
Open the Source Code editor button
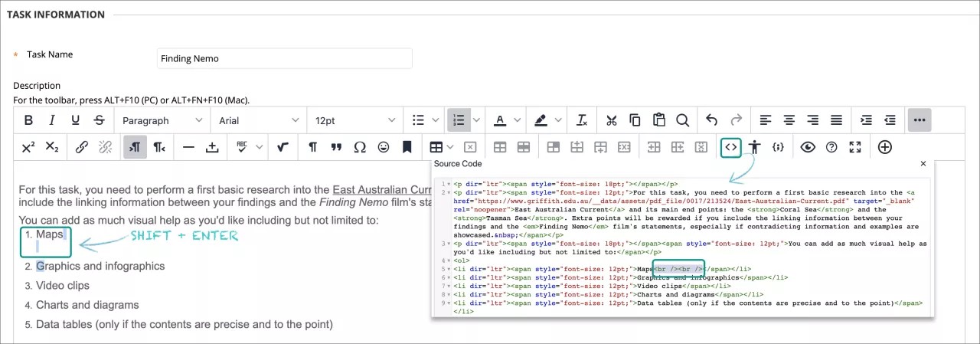tap(731, 147)
